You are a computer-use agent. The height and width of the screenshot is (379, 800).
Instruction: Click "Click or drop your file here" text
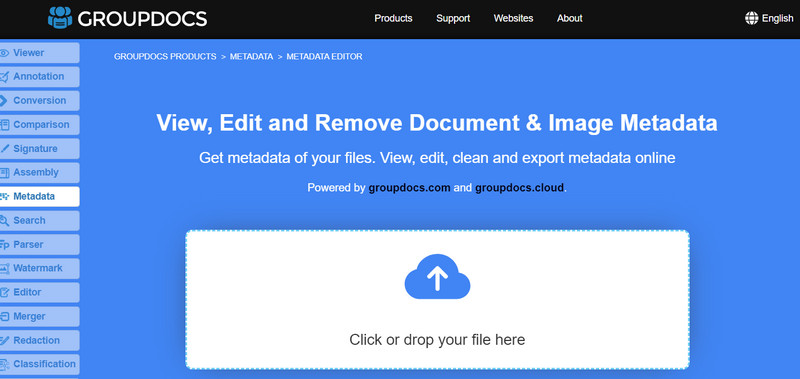pos(437,340)
